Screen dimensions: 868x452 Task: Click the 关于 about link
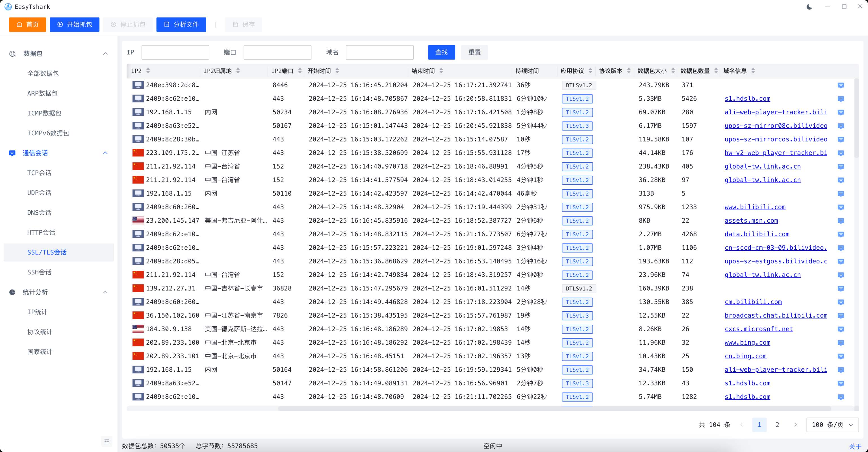coord(855,446)
